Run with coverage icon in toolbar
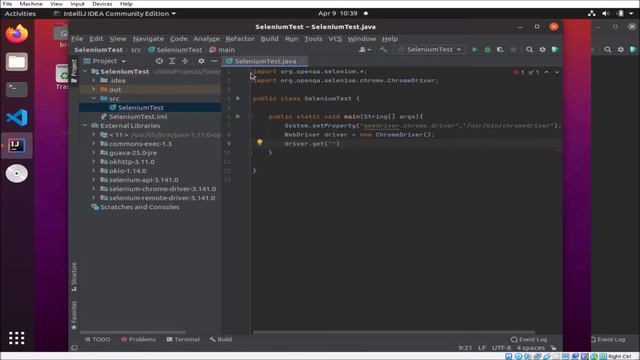 500,50
